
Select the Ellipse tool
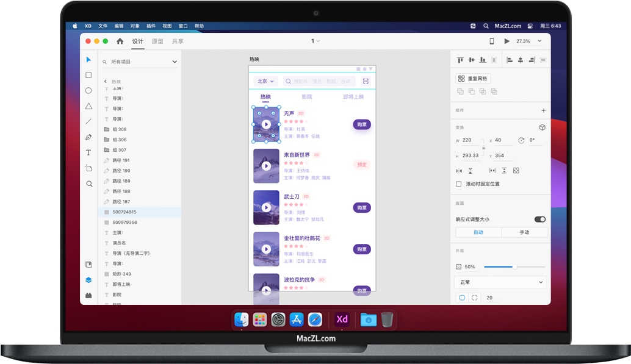coord(88,90)
